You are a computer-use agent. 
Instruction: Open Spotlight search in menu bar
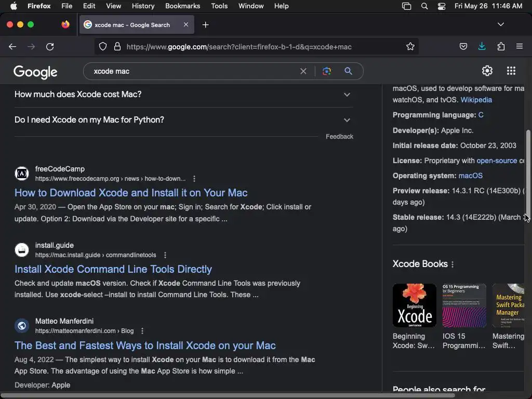[424, 6]
